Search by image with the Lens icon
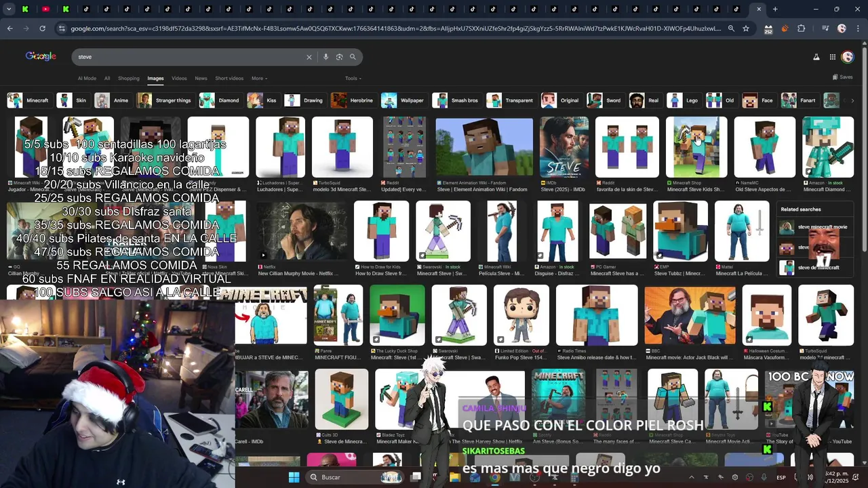The height and width of the screenshot is (488, 868). tap(339, 57)
